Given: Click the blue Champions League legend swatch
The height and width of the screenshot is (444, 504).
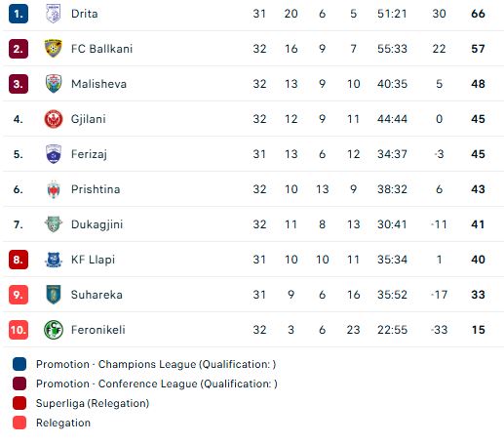Looking at the screenshot, I should coord(19,364).
